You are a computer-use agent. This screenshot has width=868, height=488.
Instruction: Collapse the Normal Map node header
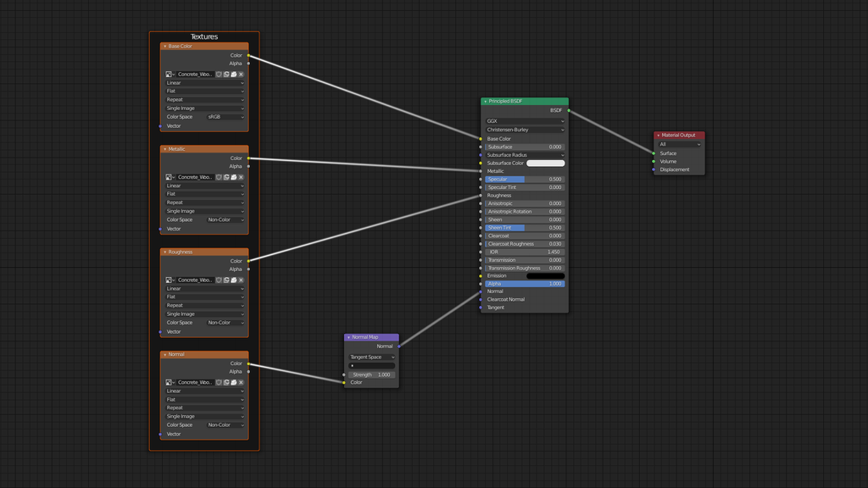tap(348, 336)
